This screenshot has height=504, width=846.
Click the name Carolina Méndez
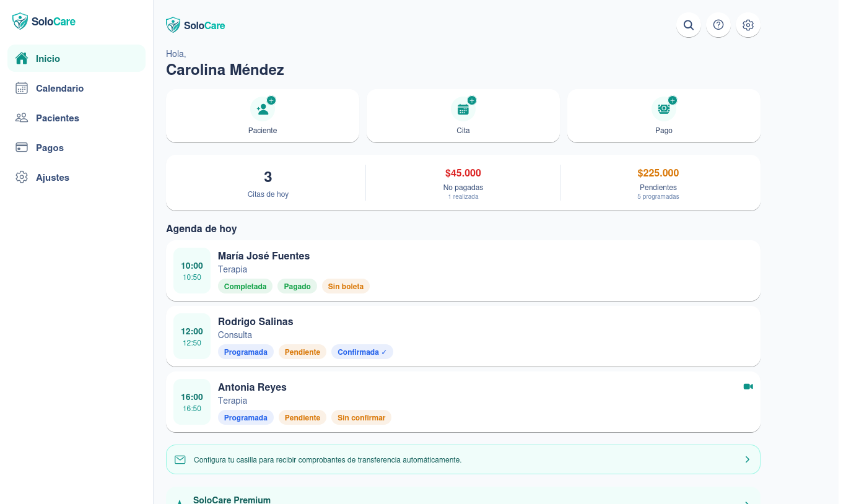225,70
